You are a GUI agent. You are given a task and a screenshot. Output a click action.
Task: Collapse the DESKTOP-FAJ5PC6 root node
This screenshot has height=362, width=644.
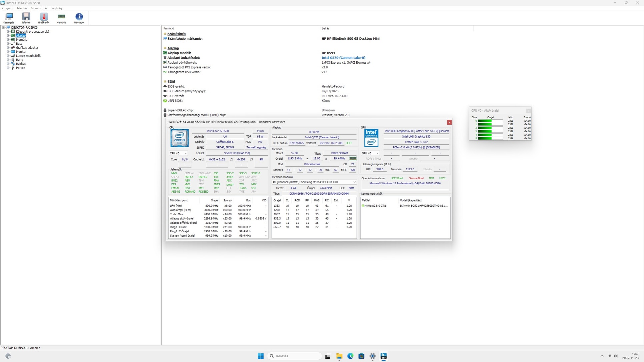click(x=3, y=28)
